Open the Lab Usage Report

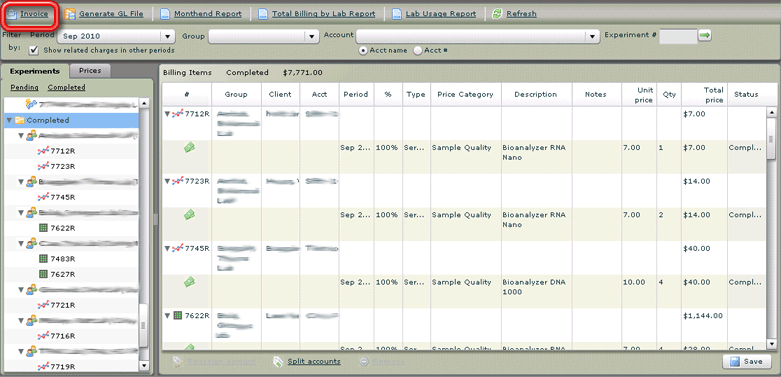point(441,14)
